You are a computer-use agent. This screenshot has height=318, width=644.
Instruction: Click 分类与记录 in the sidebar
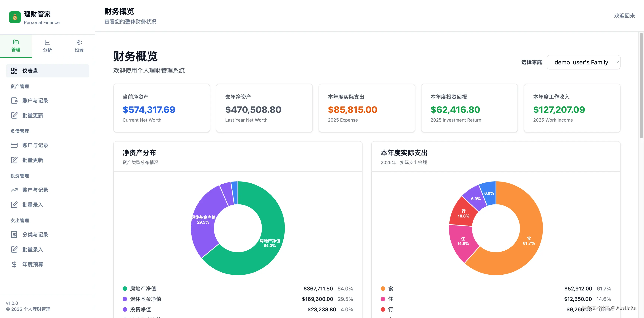click(35, 234)
